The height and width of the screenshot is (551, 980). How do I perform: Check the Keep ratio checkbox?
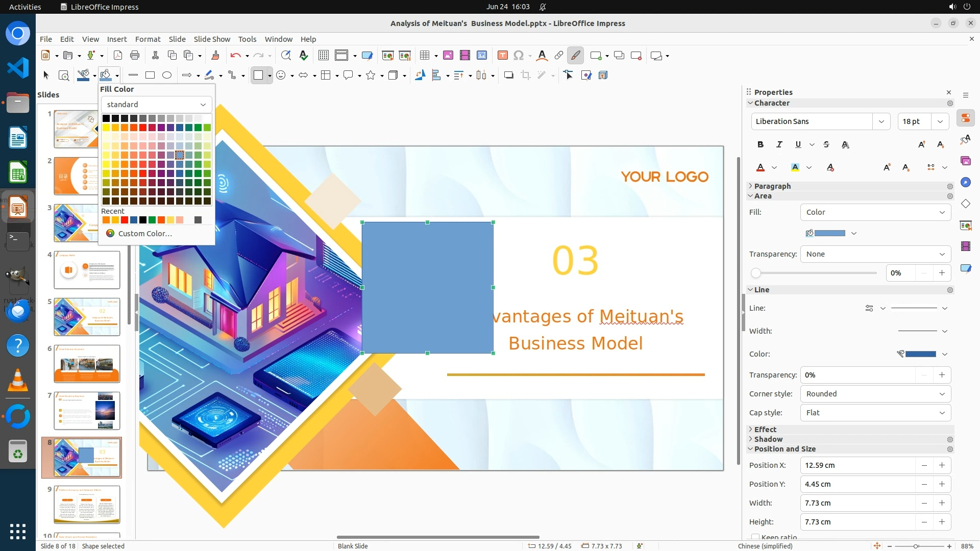click(x=755, y=537)
